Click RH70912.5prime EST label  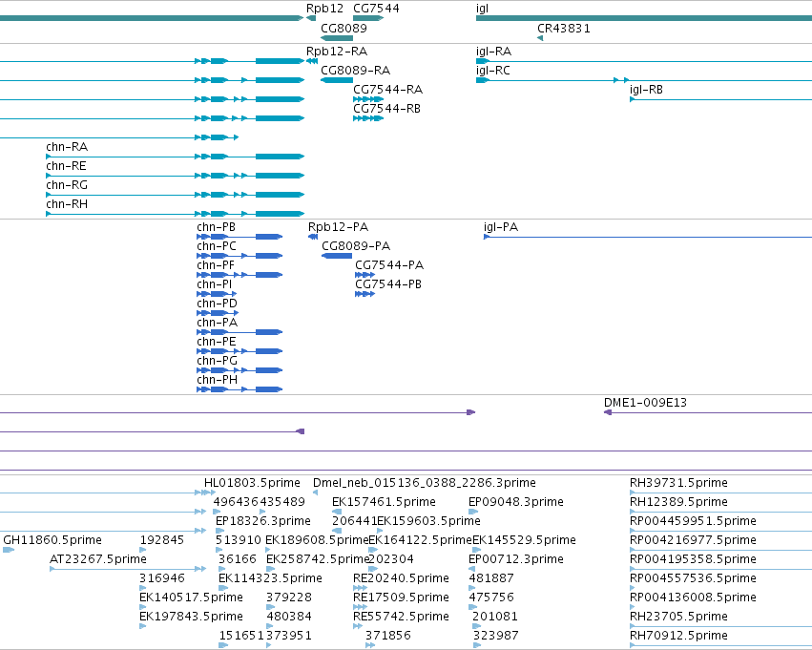pyautogui.click(x=678, y=636)
